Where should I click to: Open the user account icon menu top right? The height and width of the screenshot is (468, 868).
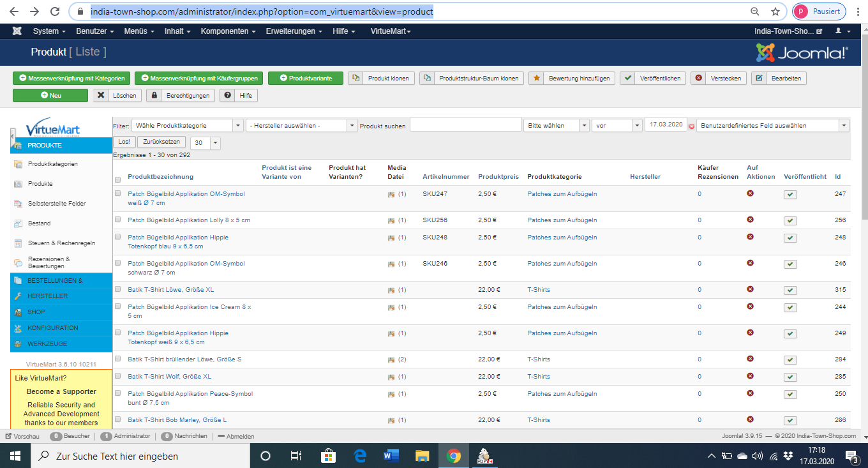pos(842,31)
